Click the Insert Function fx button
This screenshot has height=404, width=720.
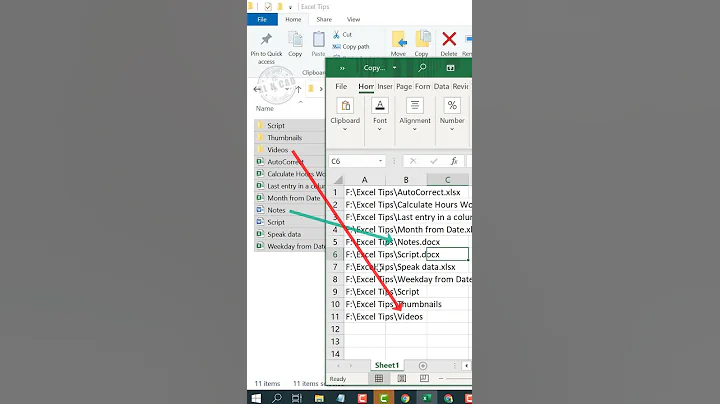tap(454, 161)
